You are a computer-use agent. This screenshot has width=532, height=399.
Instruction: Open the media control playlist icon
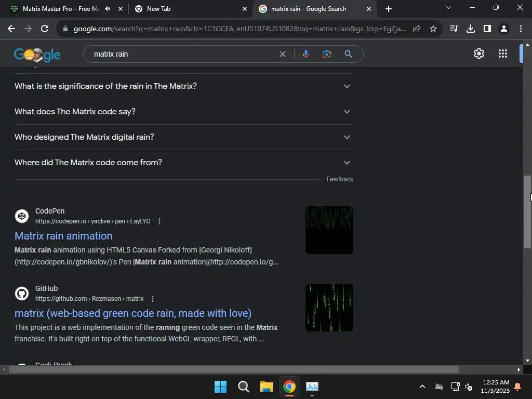(x=454, y=29)
